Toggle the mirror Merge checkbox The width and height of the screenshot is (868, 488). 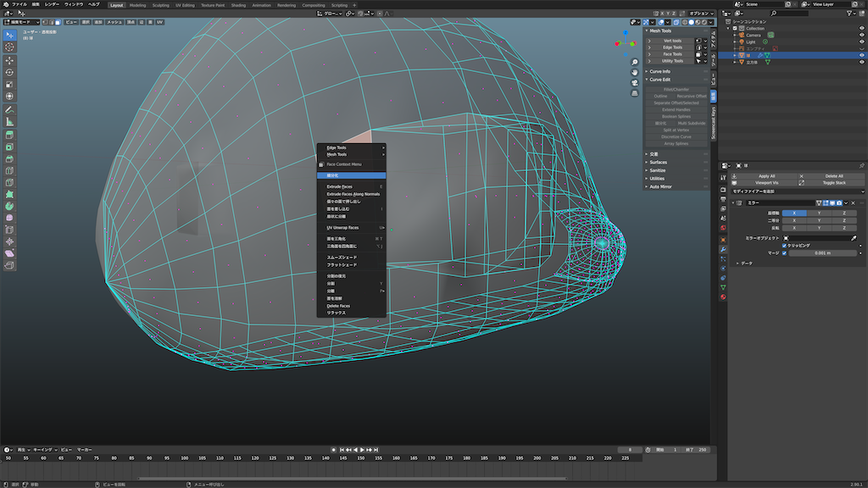click(x=784, y=252)
